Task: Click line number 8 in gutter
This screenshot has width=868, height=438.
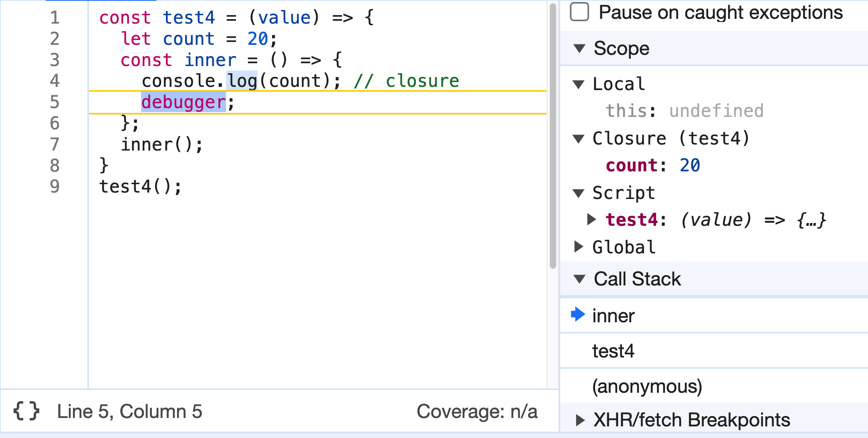Action: click(x=55, y=166)
